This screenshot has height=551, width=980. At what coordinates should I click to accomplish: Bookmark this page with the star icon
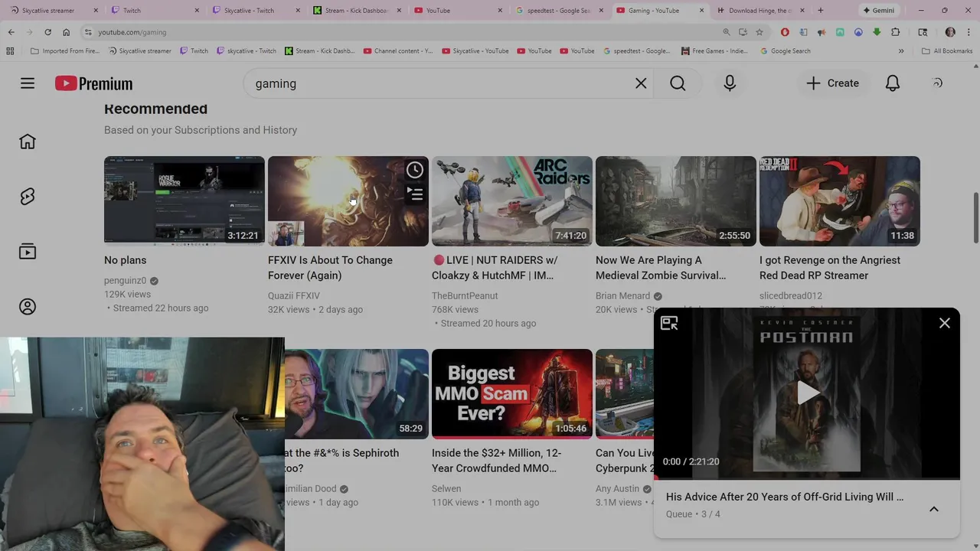pyautogui.click(x=759, y=32)
